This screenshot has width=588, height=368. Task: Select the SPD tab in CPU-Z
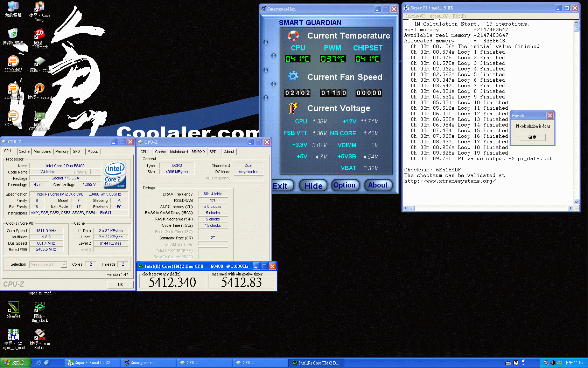[77, 151]
